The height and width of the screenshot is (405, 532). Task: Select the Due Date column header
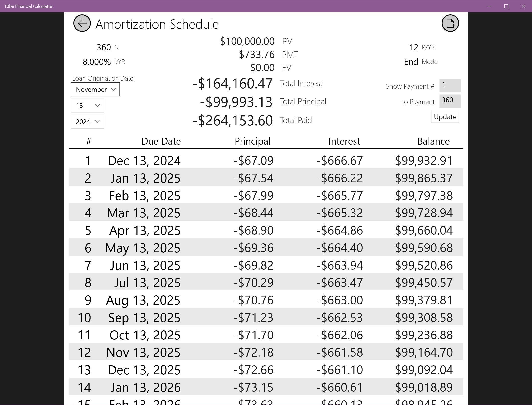click(x=161, y=141)
